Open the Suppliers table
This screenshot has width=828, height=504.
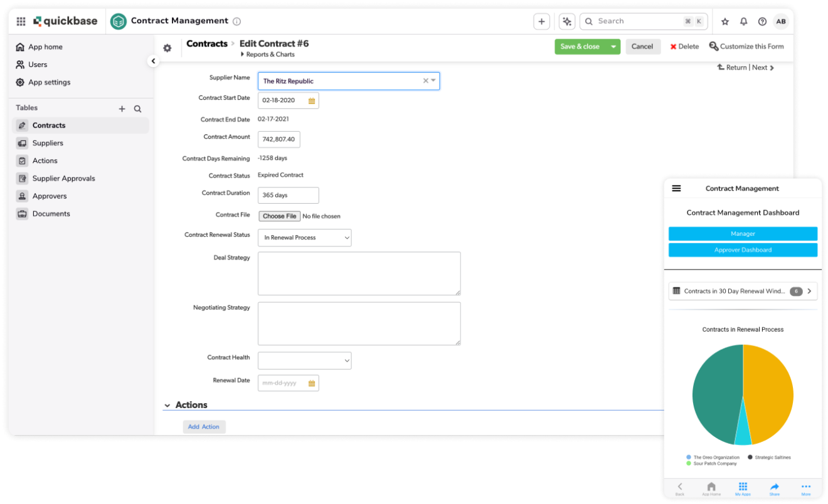pyautogui.click(x=50, y=143)
